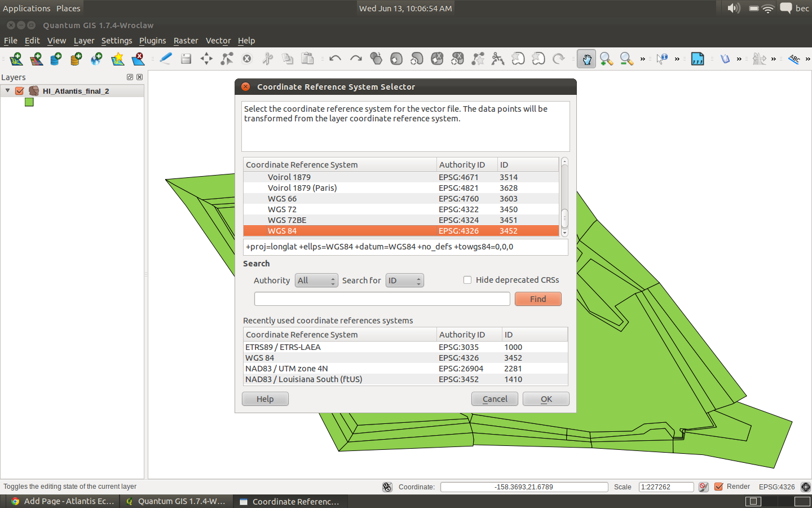Click the Add Vector Layer icon
812x508 pixels.
point(16,59)
